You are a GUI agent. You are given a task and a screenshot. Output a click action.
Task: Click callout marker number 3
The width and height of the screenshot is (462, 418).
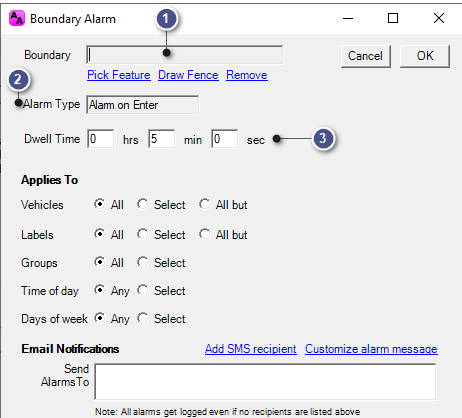(x=323, y=138)
